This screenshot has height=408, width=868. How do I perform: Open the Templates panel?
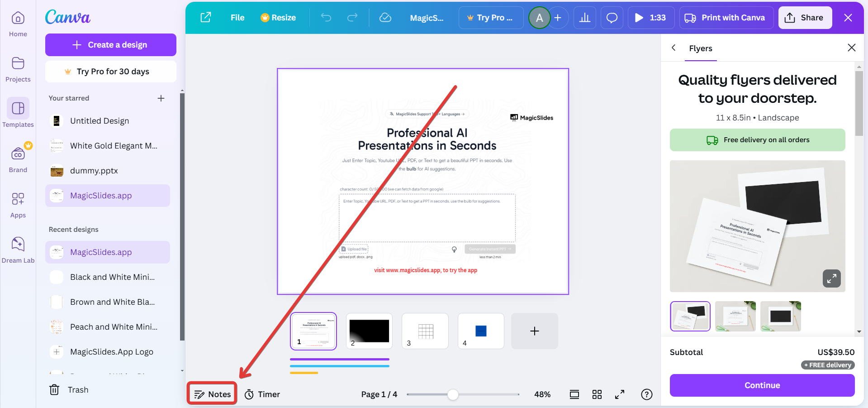pyautogui.click(x=18, y=113)
